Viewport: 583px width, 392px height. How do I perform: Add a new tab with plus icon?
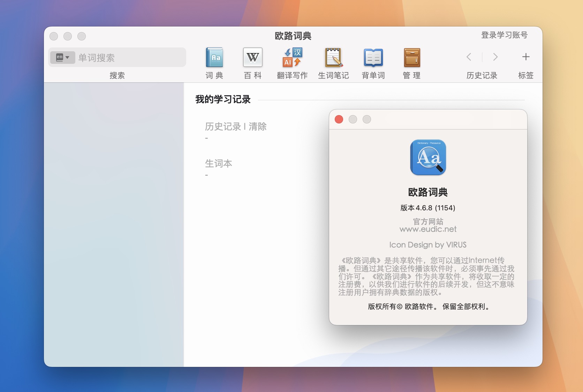(x=526, y=56)
